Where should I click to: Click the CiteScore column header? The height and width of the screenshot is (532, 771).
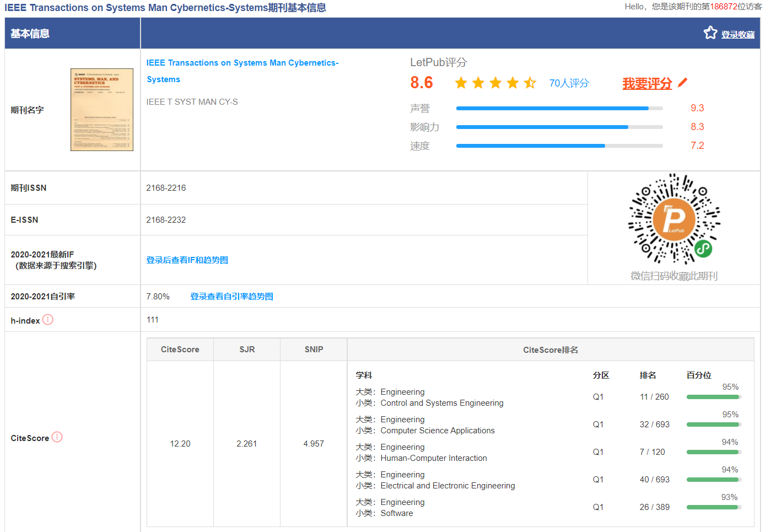click(x=180, y=350)
